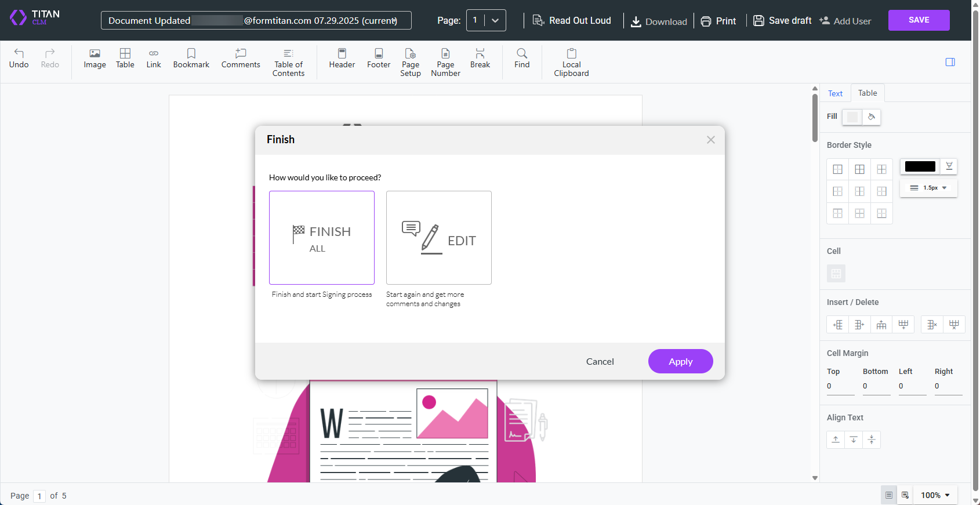980x505 pixels.
Task: Click Read Out Loud
Action: pyautogui.click(x=572, y=21)
